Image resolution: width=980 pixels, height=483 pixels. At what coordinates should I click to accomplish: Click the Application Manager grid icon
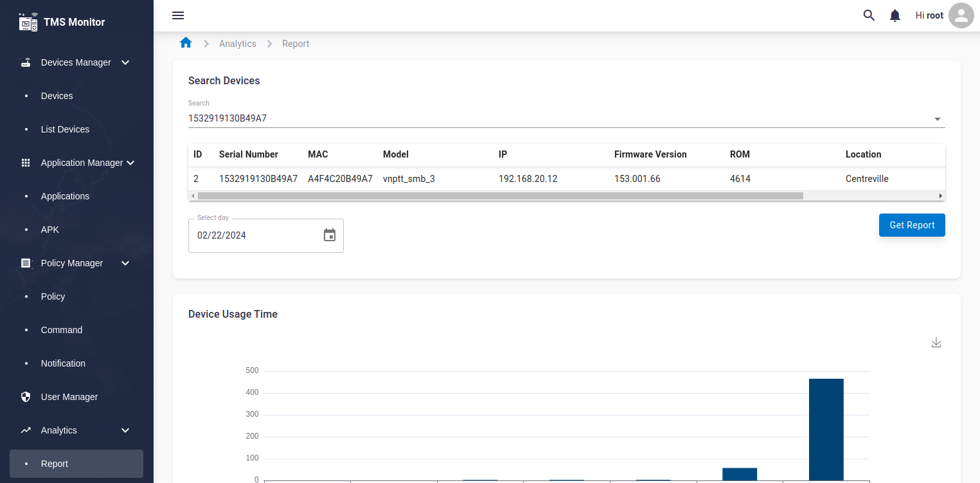(x=26, y=163)
